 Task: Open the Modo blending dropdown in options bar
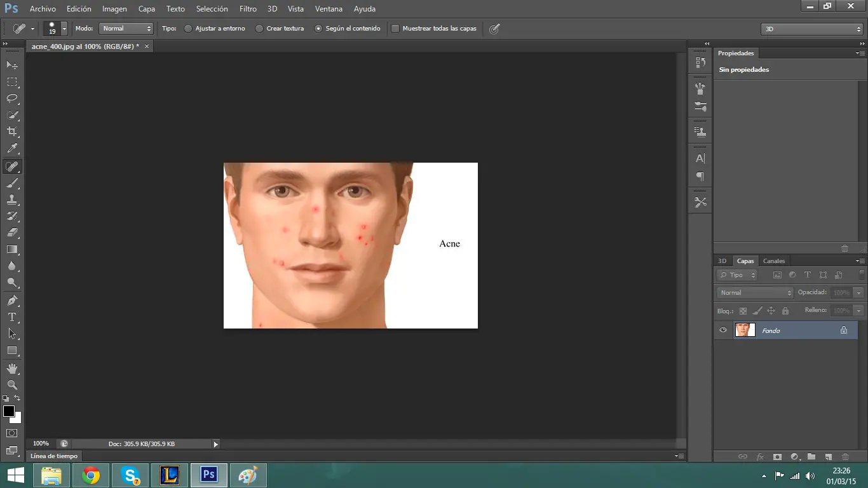point(126,29)
